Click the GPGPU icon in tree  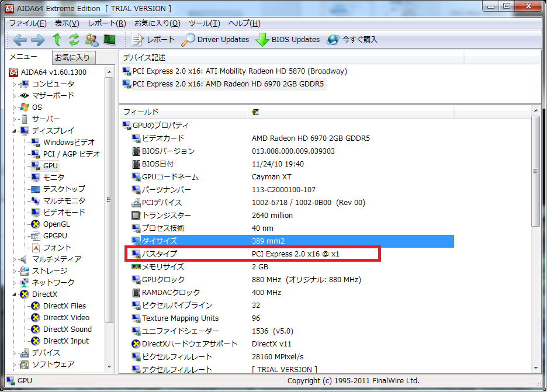tap(36, 236)
